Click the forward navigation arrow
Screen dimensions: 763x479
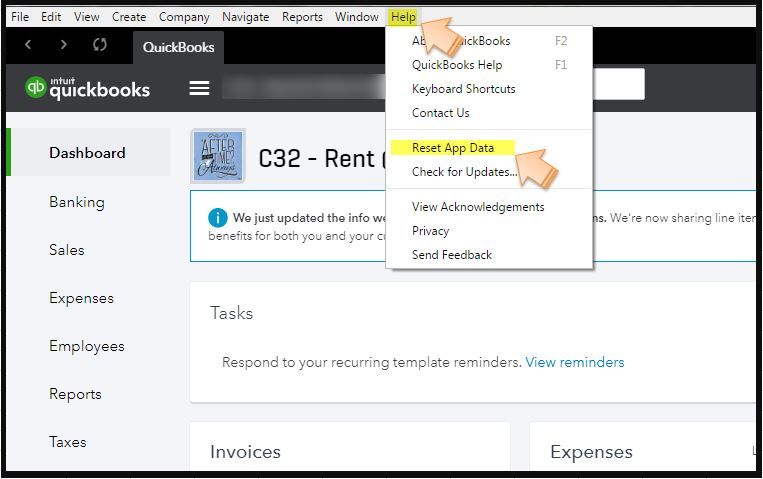[63, 45]
